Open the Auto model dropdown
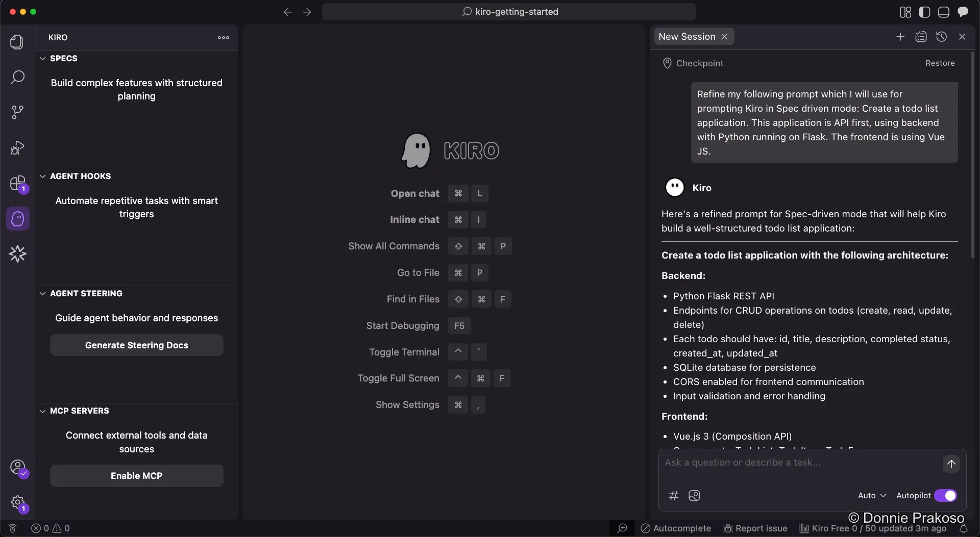This screenshot has height=537, width=980. point(871,495)
